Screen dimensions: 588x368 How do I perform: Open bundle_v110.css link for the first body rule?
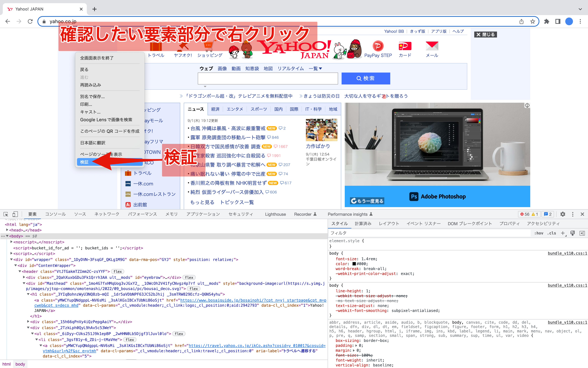567,253
